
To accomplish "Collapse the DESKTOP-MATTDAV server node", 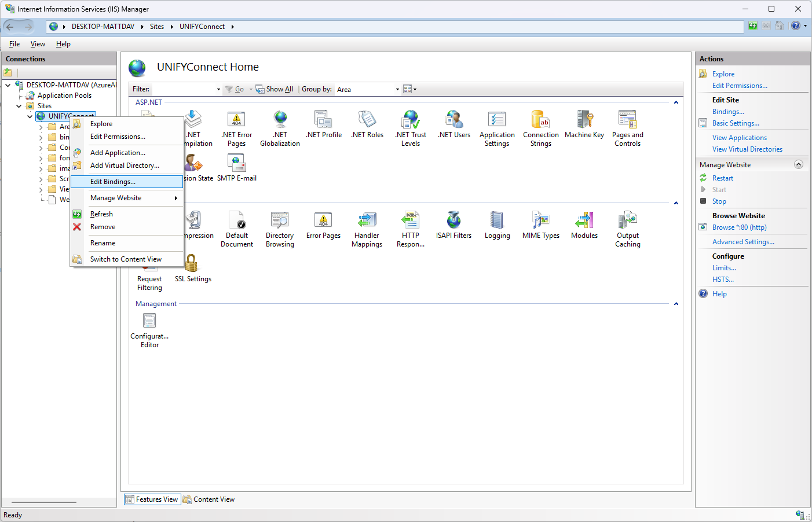I will pyautogui.click(x=8, y=85).
